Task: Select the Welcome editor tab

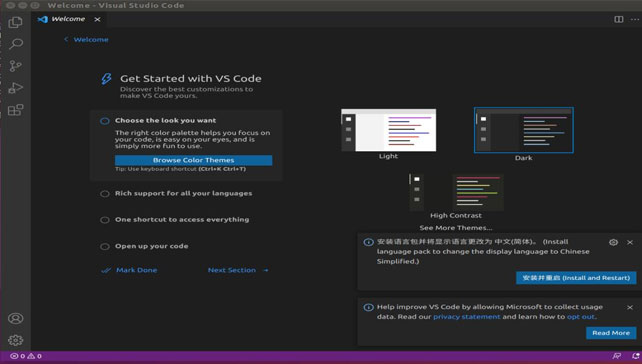Action: (68, 19)
